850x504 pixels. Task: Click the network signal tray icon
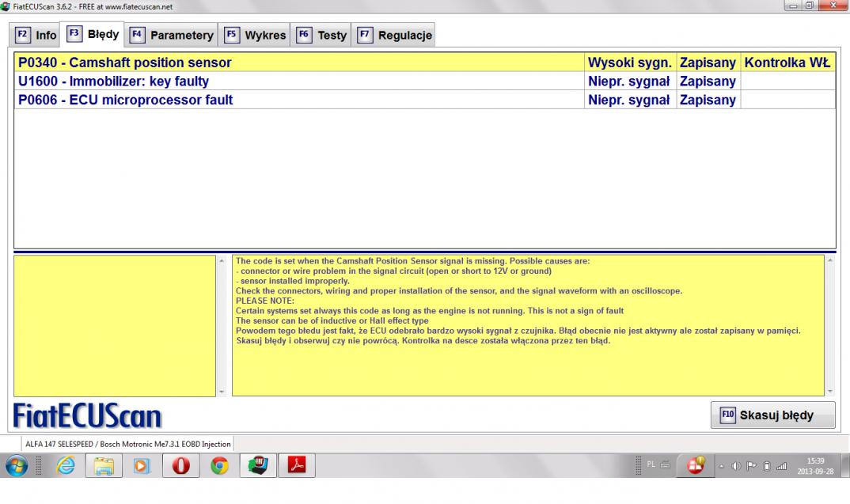[782, 466]
